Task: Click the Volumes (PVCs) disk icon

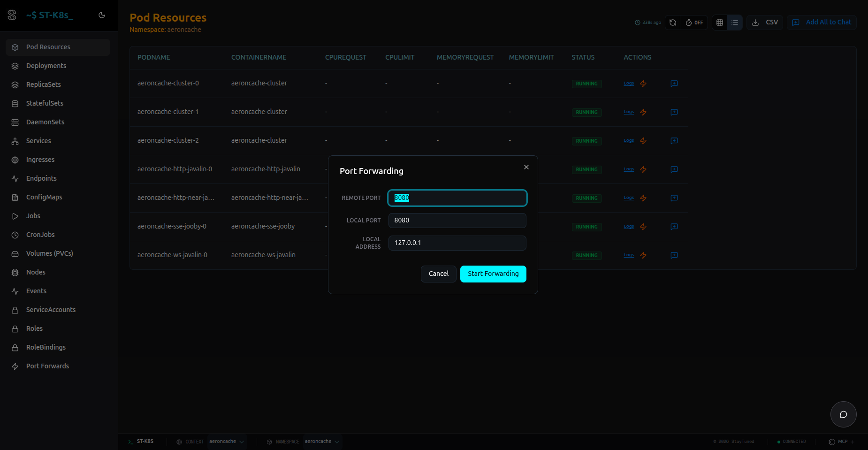Action: [x=15, y=253]
